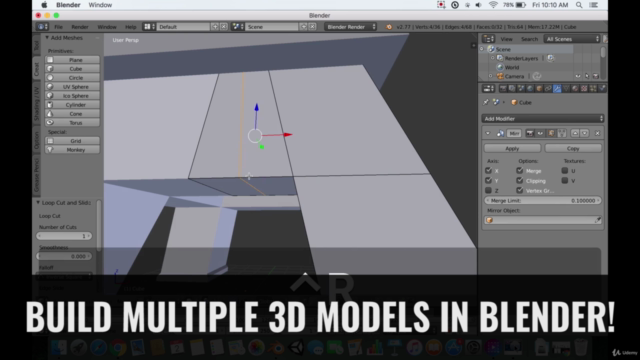Open the Render menu
This screenshot has height=360, width=640.
point(80,27)
